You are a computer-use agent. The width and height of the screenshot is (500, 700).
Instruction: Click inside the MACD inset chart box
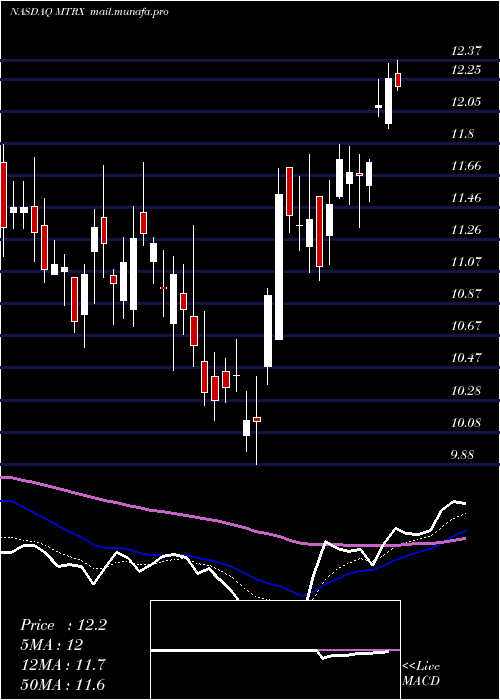click(x=275, y=650)
